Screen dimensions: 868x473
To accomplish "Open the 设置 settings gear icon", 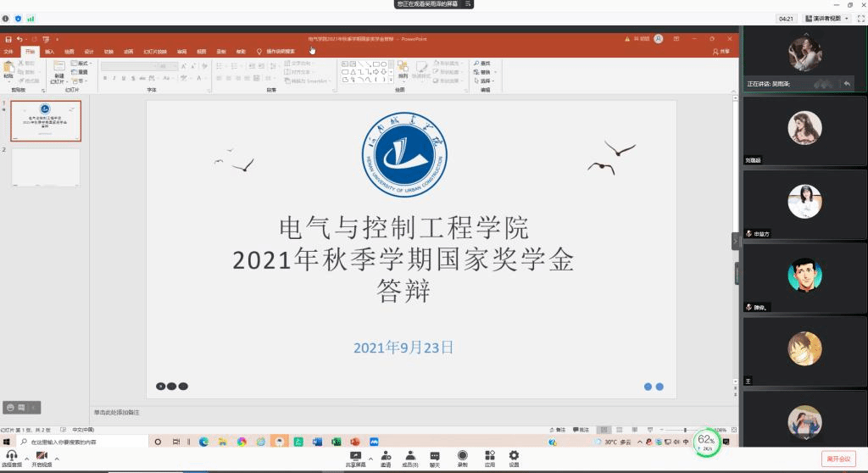I will (x=514, y=456).
